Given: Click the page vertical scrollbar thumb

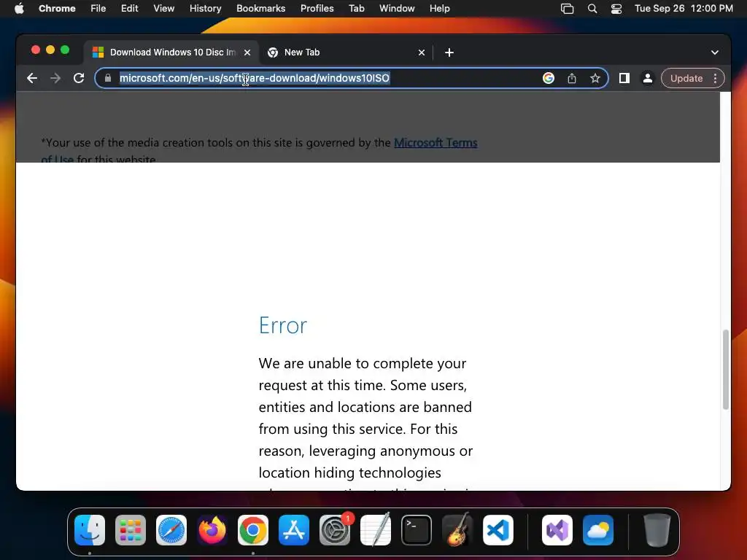Looking at the screenshot, I should (x=726, y=369).
